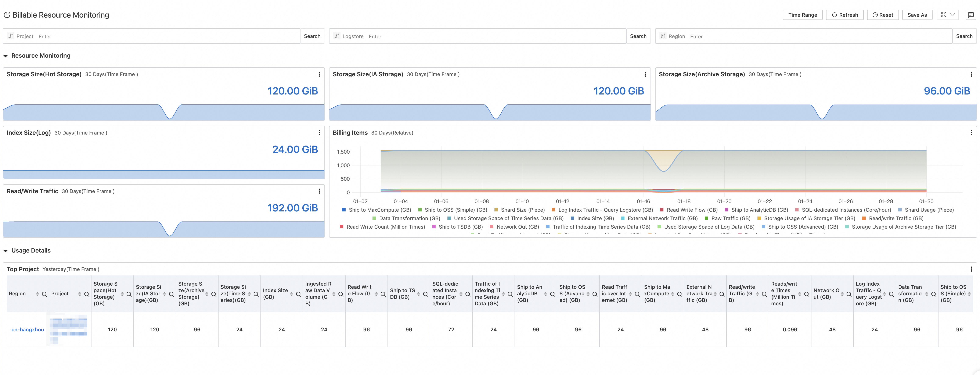Search Index Size (GB) column

pyautogui.click(x=298, y=294)
